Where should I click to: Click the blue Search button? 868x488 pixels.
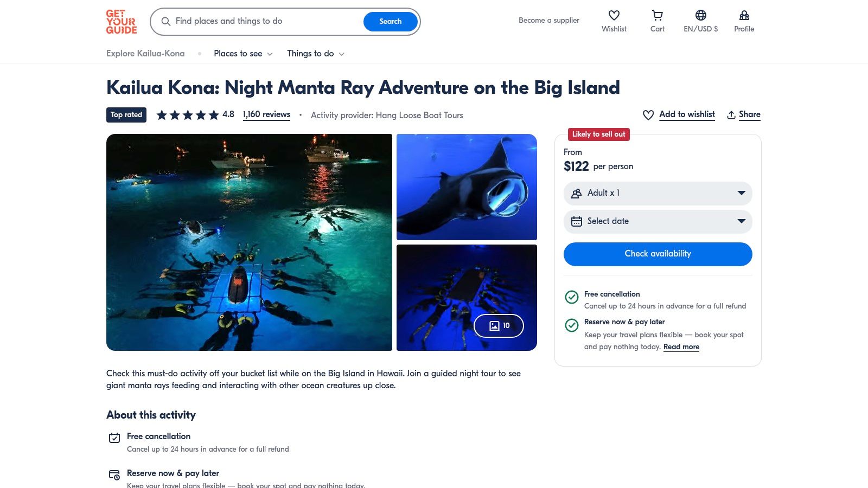click(390, 22)
